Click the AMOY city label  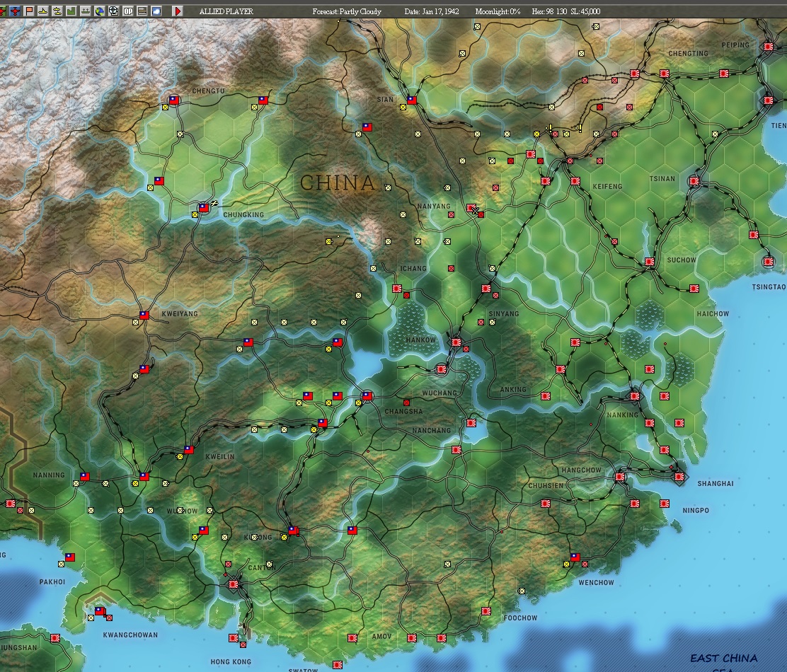tap(381, 637)
